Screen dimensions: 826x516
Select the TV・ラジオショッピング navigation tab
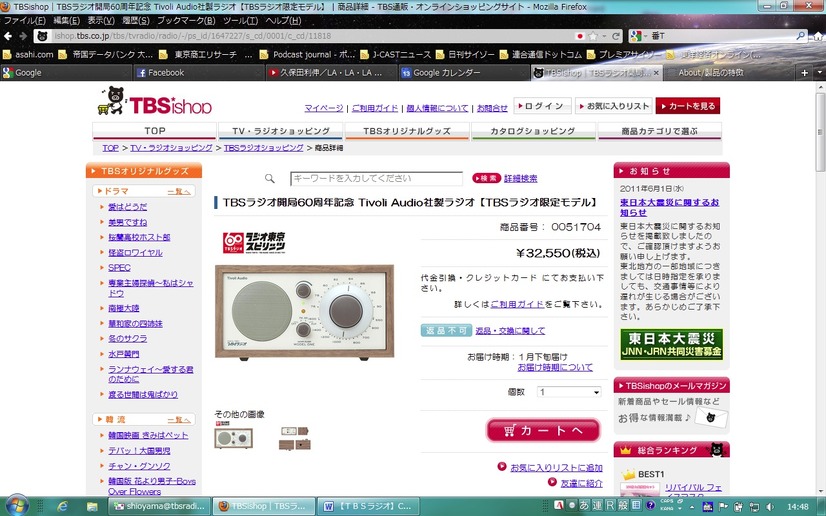tap(281, 131)
